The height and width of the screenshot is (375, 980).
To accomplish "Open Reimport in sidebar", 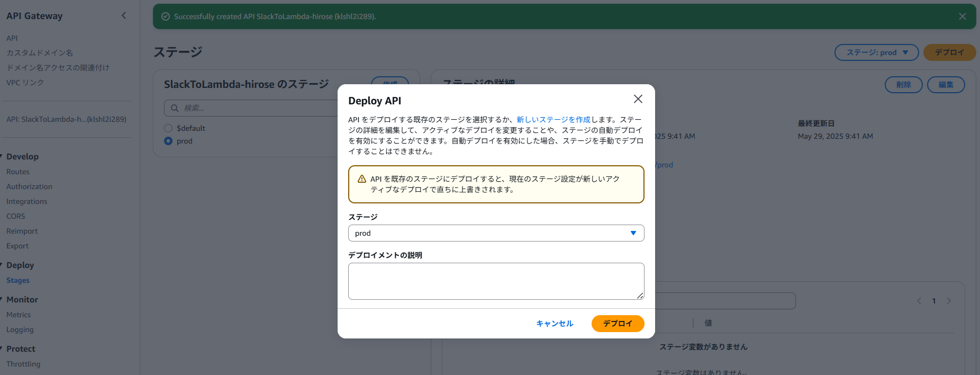I will click(x=22, y=231).
